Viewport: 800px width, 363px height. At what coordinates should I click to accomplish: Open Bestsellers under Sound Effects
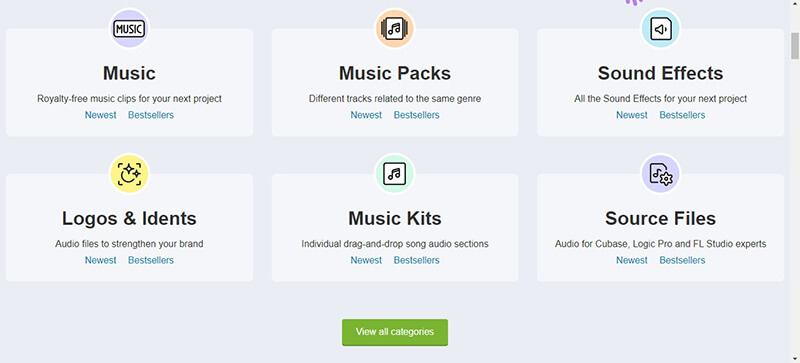(682, 115)
